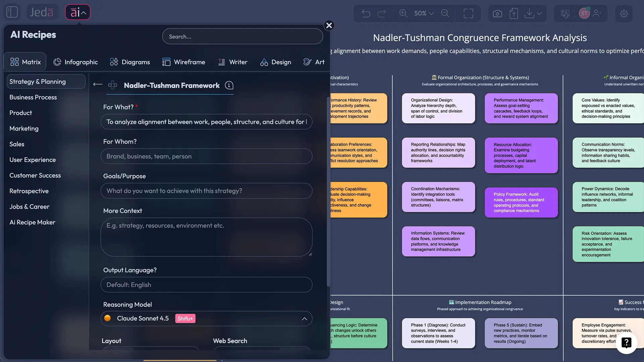Open the Customer Success recipe section

coord(35,175)
